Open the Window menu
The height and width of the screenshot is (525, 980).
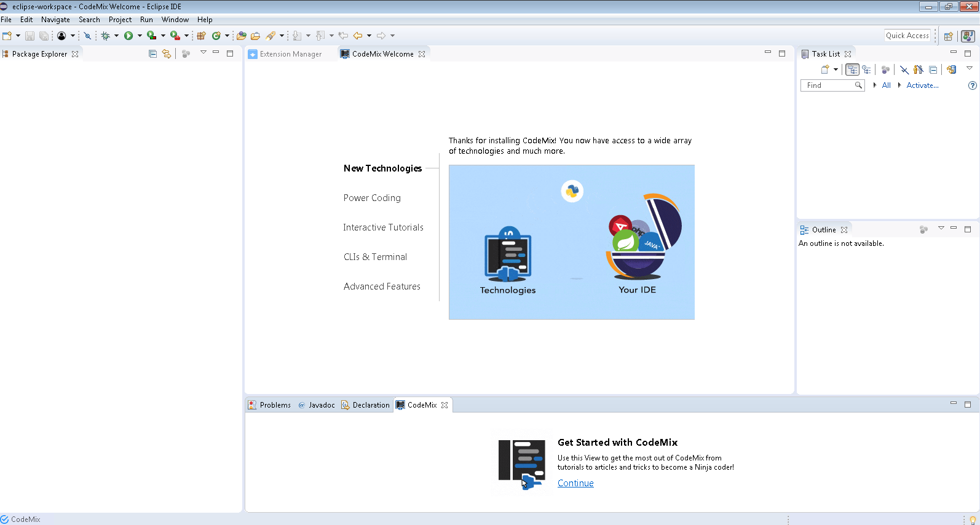click(x=175, y=20)
